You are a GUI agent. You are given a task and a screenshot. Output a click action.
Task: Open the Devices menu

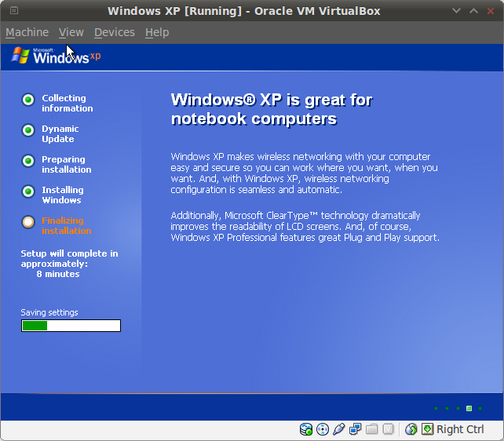pos(115,32)
